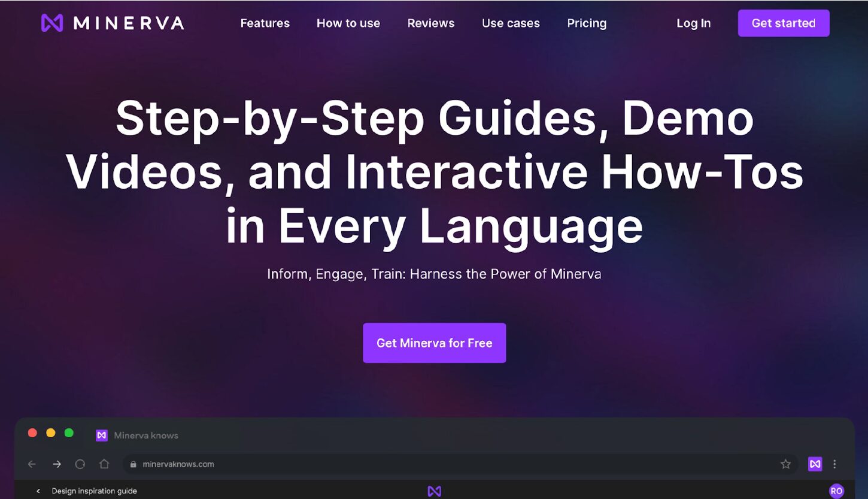868x499 pixels.
Task: Select Use cases in the navigation
Action: [x=511, y=23]
